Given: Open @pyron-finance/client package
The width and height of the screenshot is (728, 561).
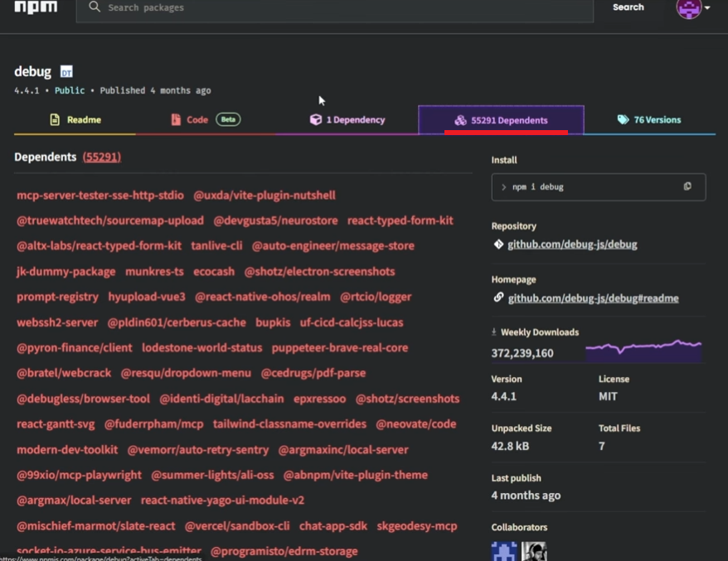Looking at the screenshot, I should 75,348.
